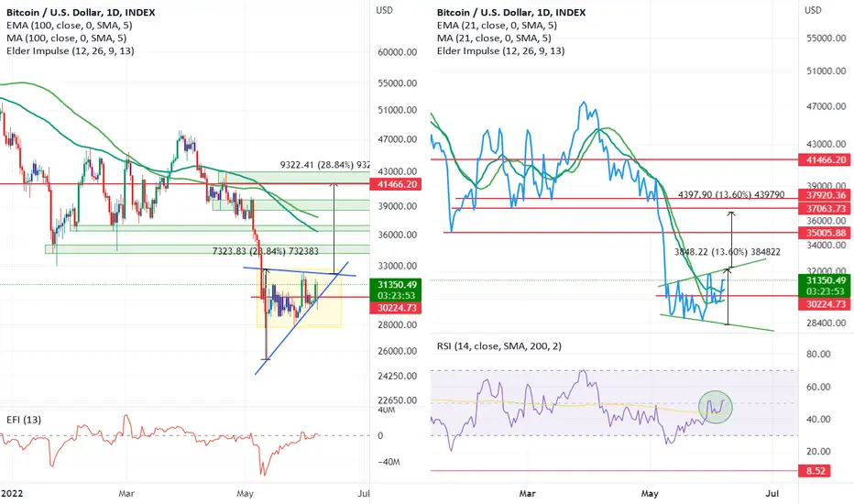This screenshot has height=504, width=854.
Task: Click 26000.00 on the left price axis
Action: point(397,351)
